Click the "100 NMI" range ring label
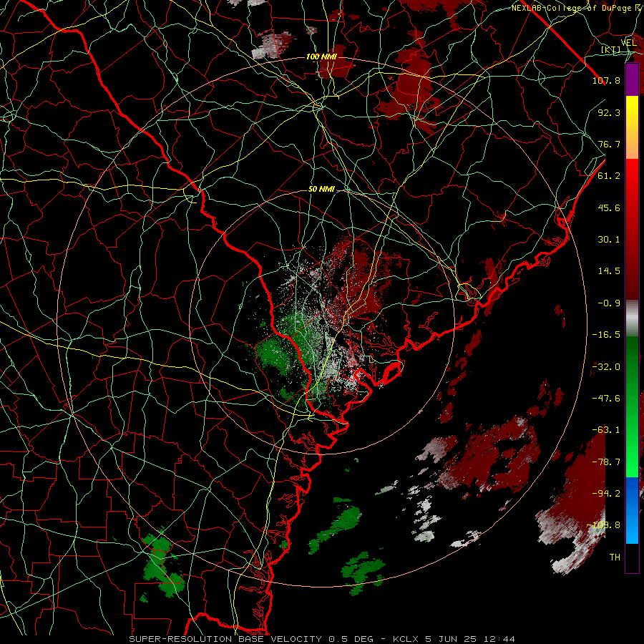Image resolution: width=644 pixels, height=644 pixels. coord(321,57)
